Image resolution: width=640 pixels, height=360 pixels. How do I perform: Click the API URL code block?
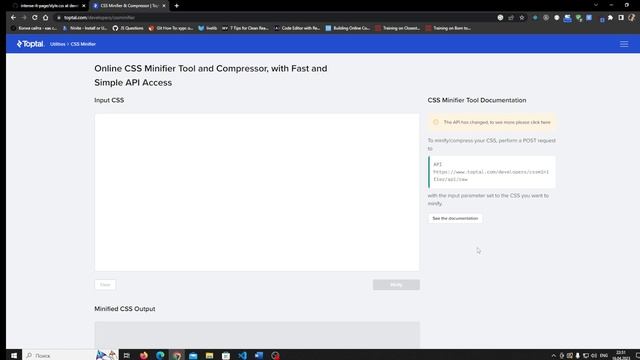[492, 172]
